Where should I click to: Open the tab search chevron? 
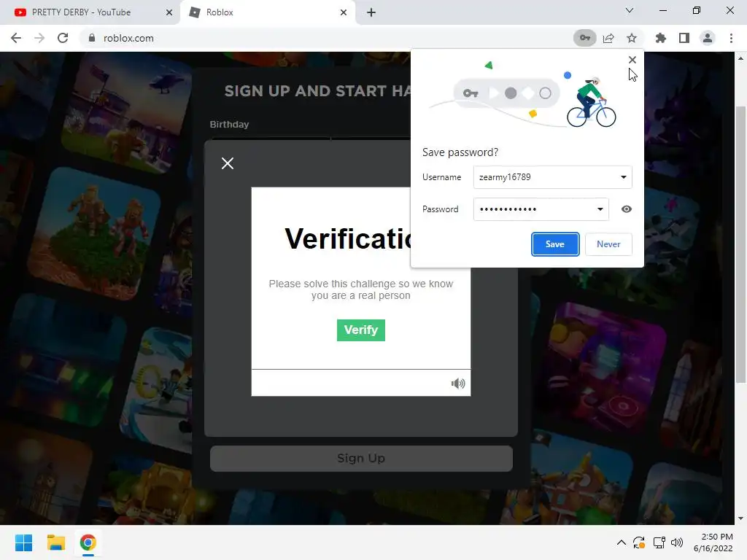coord(630,10)
